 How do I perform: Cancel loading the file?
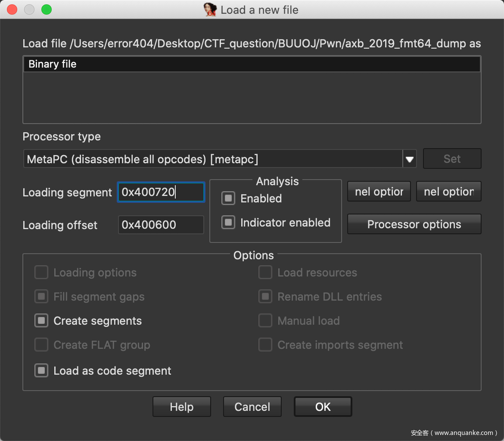point(252,407)
